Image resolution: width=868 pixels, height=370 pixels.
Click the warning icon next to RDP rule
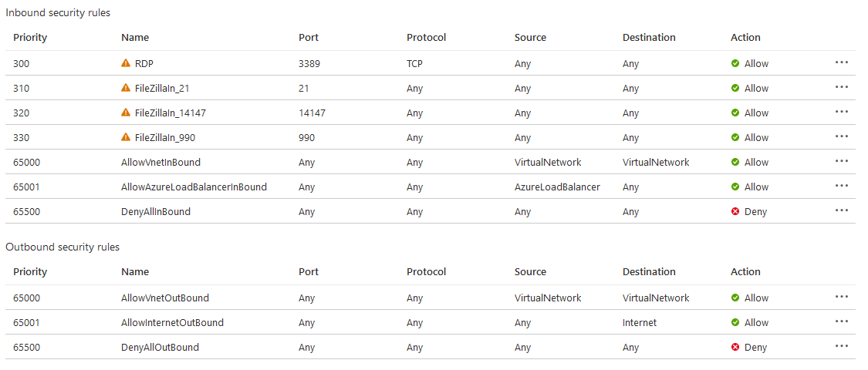126,63
